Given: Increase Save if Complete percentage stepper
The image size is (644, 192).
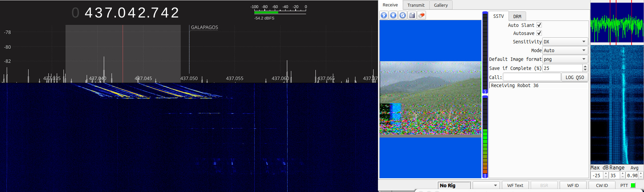Looking at the screenshot, I should coord(585,66).
